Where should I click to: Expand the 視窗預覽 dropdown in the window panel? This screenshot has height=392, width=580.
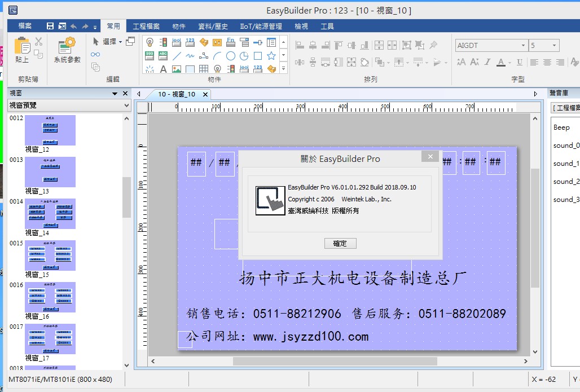[126, 105]
